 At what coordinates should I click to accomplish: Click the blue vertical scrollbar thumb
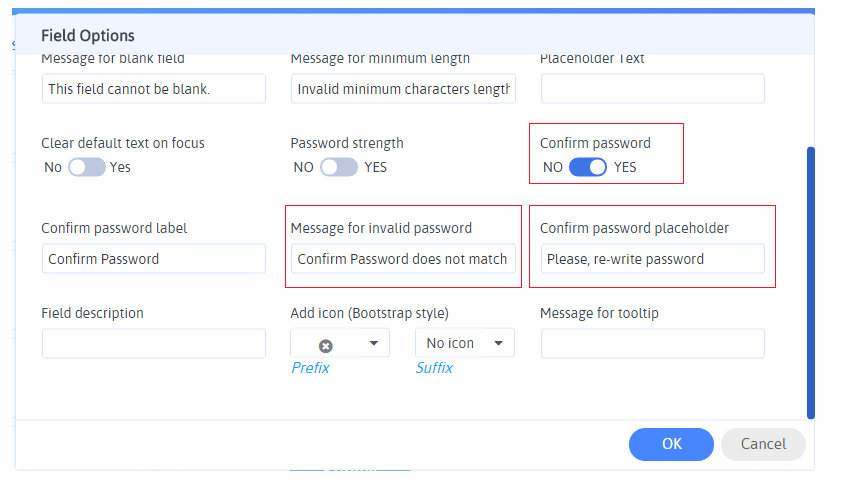point(811,282)
